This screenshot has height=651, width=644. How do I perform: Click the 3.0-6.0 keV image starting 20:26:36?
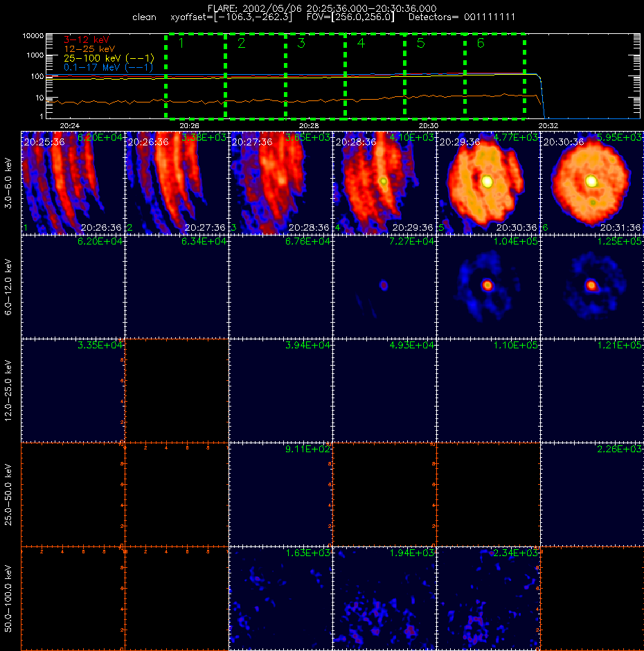(x=177, y=183)
